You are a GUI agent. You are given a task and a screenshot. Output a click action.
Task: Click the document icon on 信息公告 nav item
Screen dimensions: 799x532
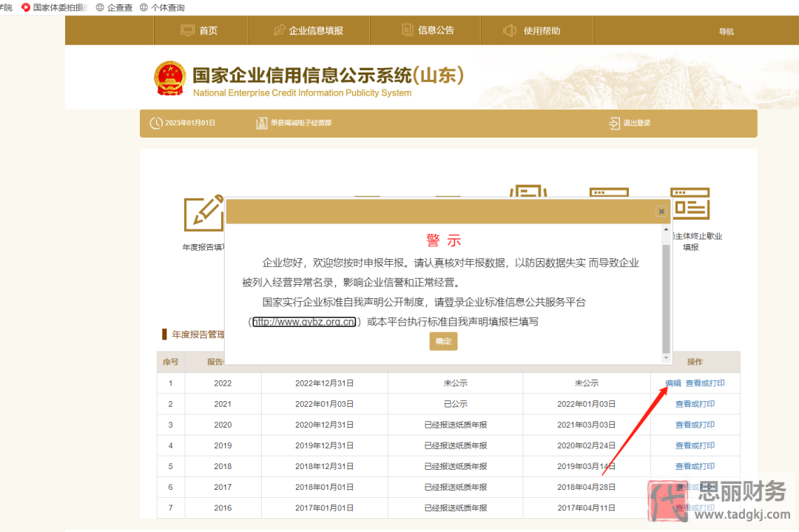(407, 30)
